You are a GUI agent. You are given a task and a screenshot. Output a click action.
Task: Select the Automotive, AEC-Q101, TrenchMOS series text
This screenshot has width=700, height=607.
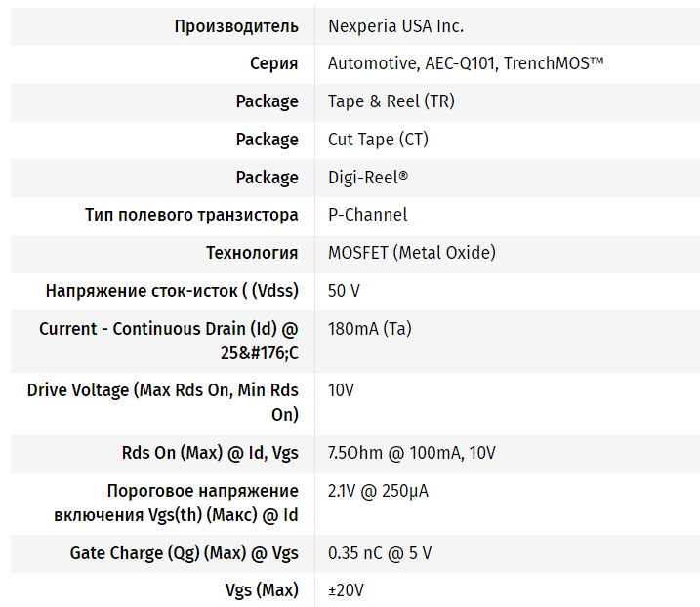(466, 64)
